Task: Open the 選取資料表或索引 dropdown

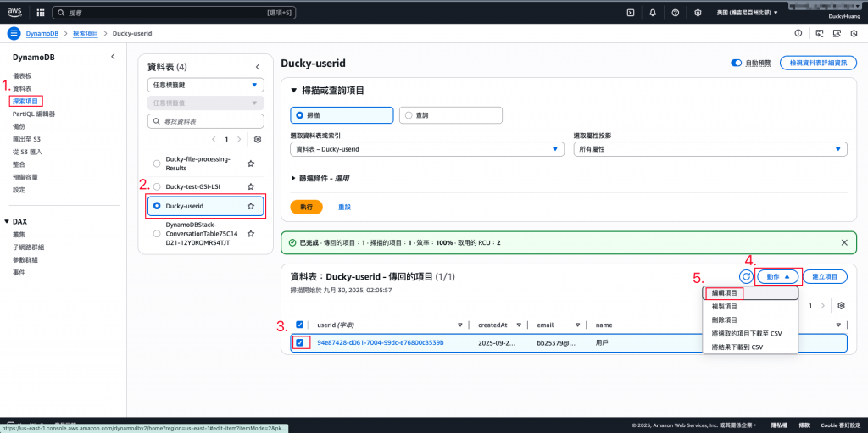Action: pos(427,149)
